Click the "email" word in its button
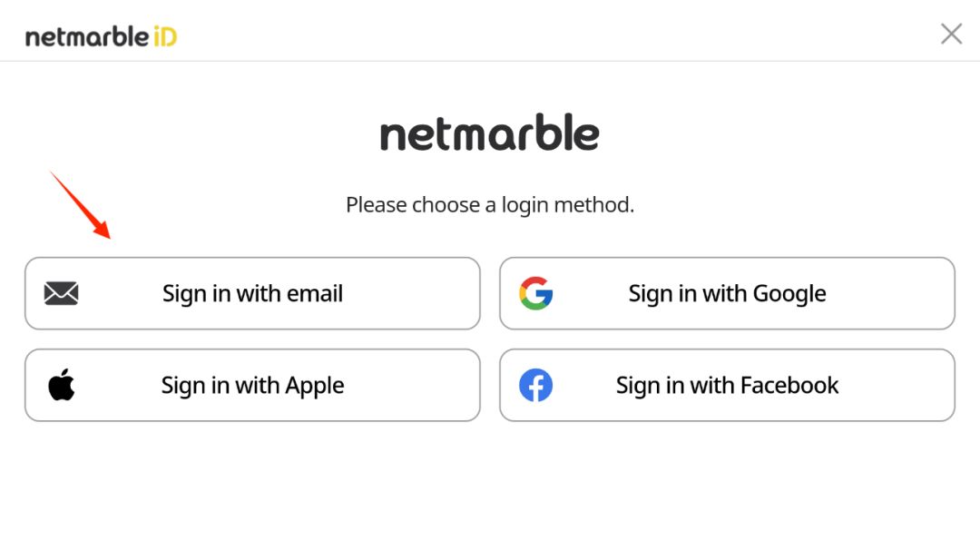 coord(315,293)
